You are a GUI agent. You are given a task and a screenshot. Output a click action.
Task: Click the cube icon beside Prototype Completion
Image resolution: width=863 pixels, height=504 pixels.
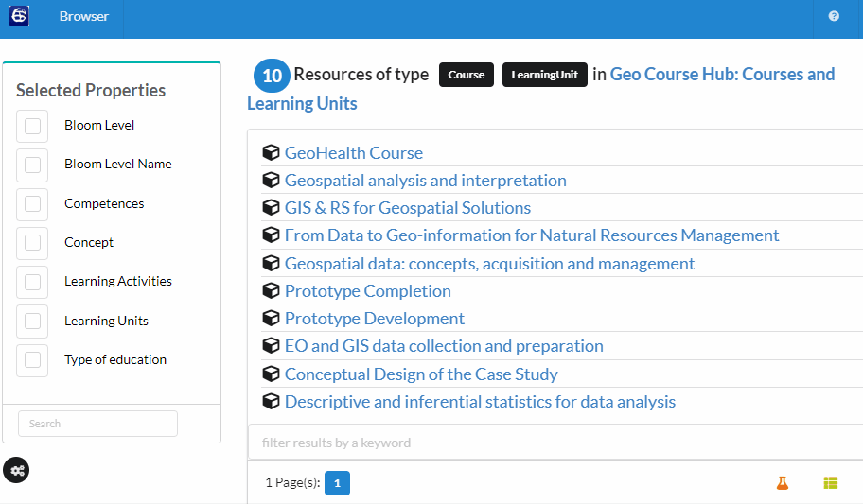click(271, 291)
